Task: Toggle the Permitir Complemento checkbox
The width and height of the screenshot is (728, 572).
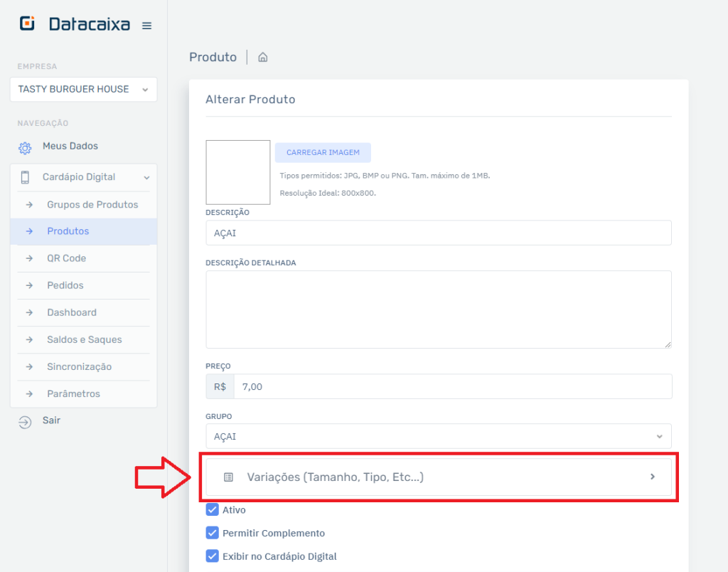Action: pos(212,533)
